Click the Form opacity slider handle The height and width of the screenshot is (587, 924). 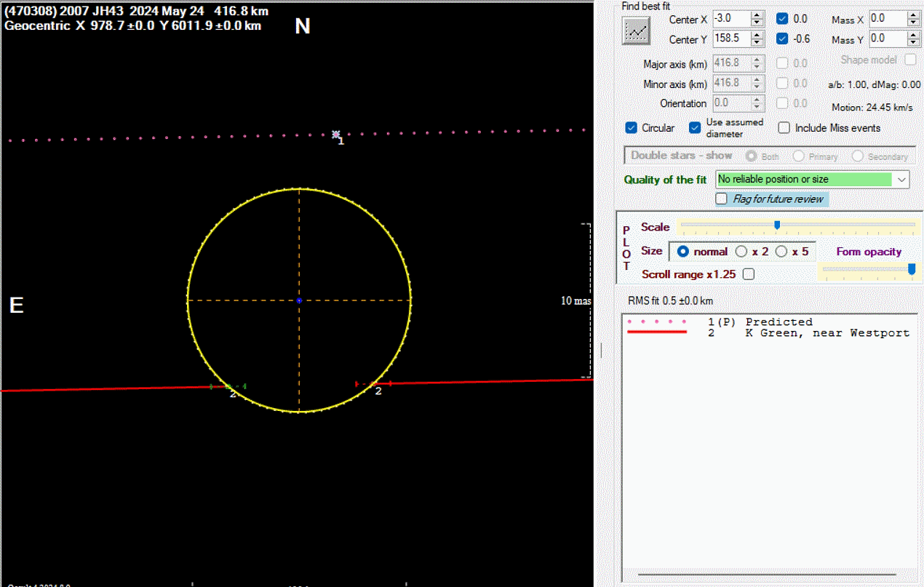pyautogui.click(x=912, y=269)
